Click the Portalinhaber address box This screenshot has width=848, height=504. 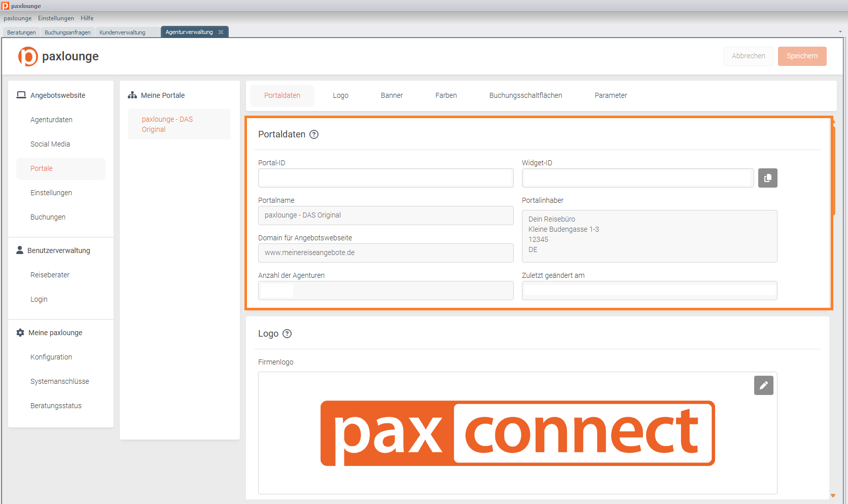point(650,236)
